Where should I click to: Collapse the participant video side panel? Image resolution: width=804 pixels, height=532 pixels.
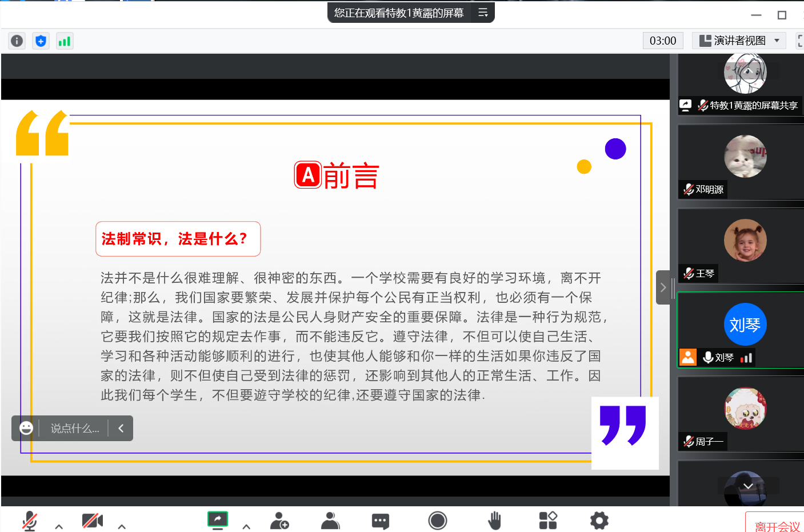click(x=663, y=287)
